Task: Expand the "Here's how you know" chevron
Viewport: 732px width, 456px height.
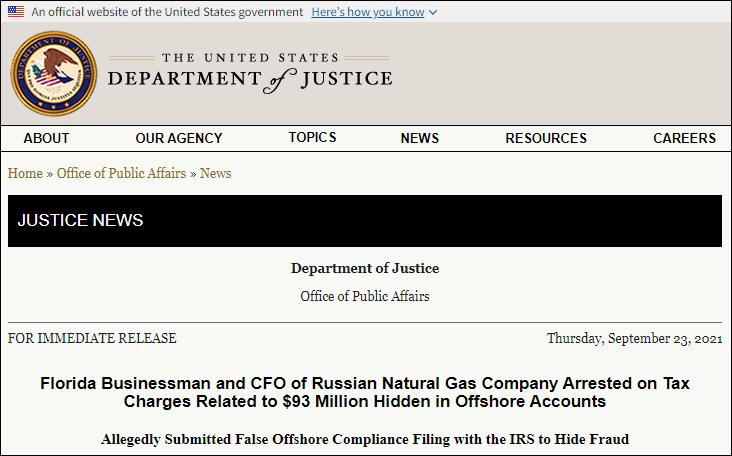Action: (432, 13)
